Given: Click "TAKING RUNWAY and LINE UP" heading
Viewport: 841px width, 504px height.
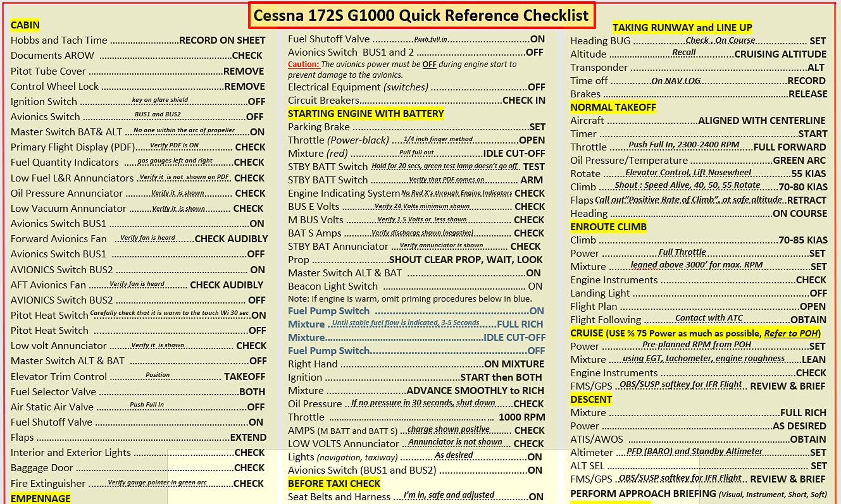Looking at the screenshot, I should click(682, 28).
